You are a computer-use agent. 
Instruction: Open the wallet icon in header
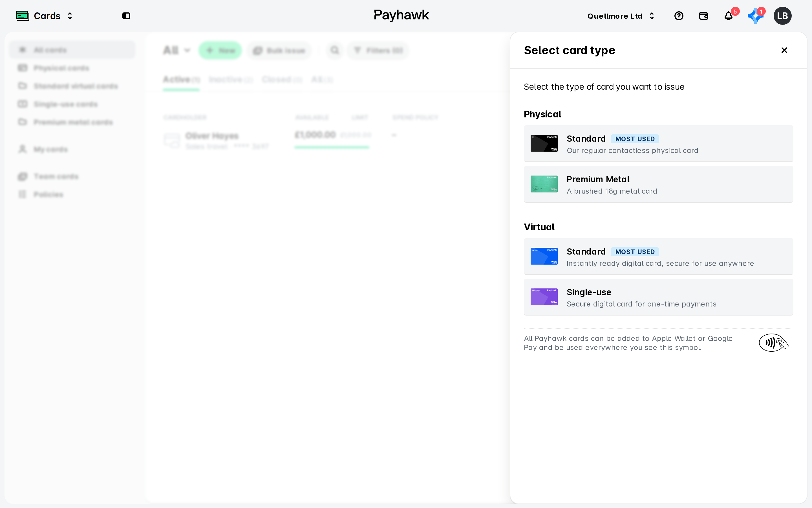point(704,16)
